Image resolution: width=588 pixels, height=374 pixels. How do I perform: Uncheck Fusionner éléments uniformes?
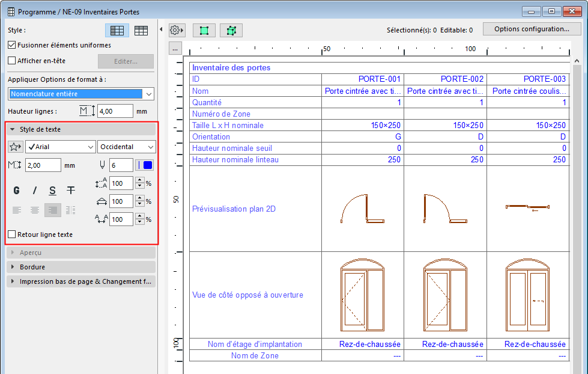tap(11, 45)
